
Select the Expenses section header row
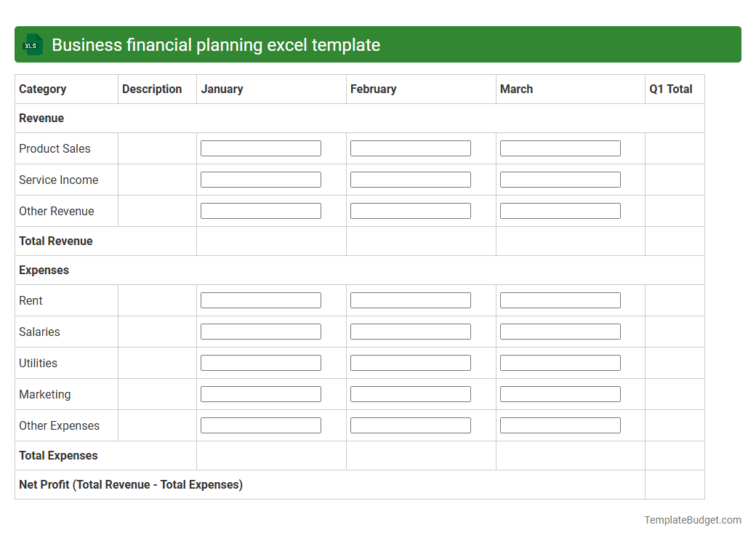pos(44,270)
